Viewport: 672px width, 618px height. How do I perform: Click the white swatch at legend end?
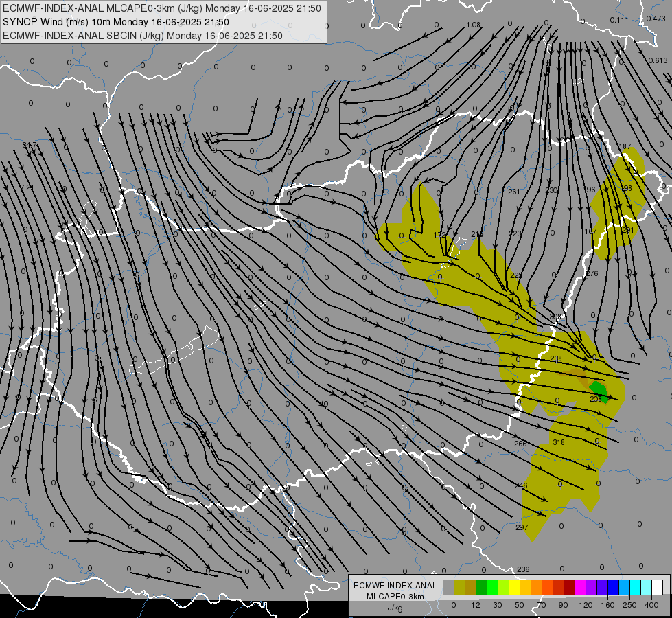[x=657, y=588]
